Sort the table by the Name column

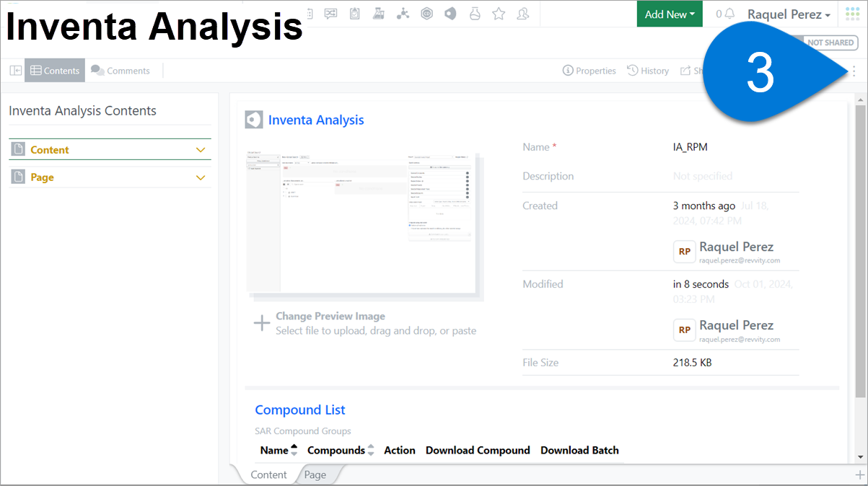279,449
